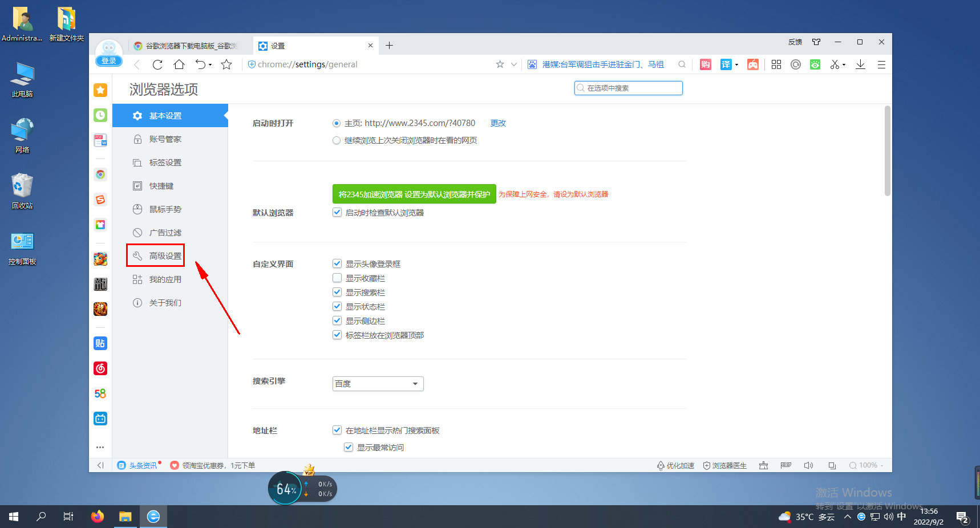Screen dimensions: 980x528
Task: Toggle 标签栏放在浏览器顶部 checkbox
Action: click(337, 335)
